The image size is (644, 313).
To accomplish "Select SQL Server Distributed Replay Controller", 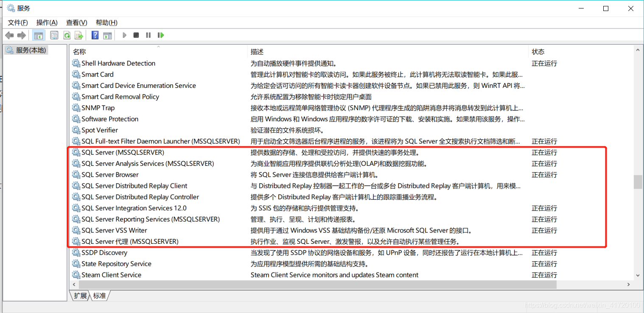I will point(140,197).
